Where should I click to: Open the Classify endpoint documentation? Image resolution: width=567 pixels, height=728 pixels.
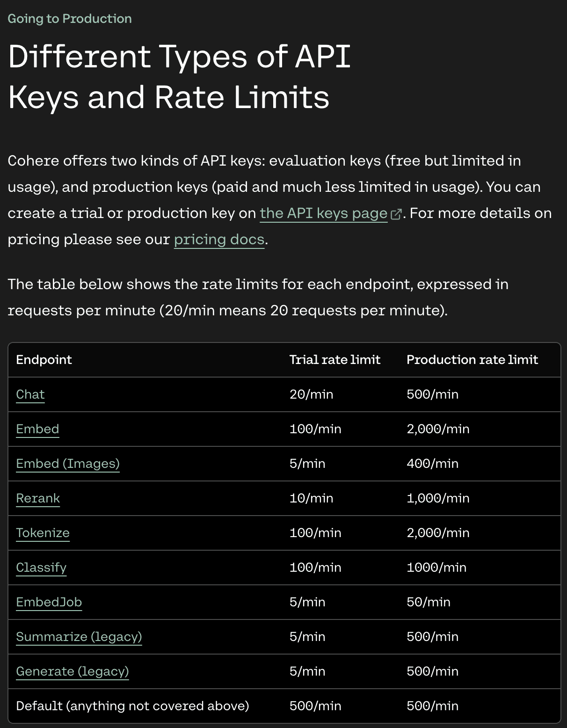click(x=41, y=568)
